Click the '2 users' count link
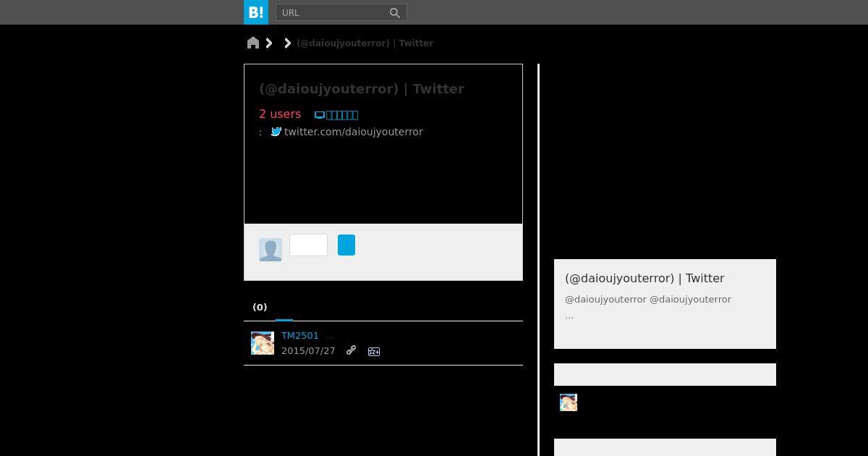Viewport: 868px width, 456px height. tap(280, 114)
